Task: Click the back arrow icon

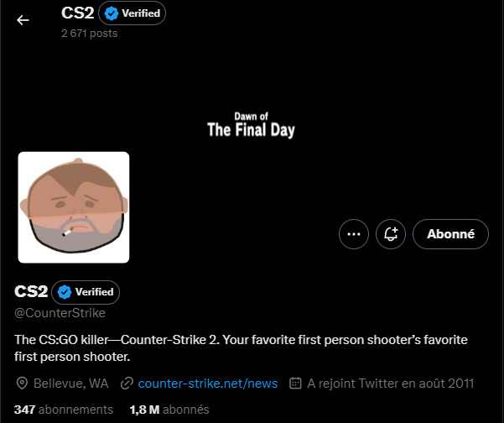Action: 23,21
